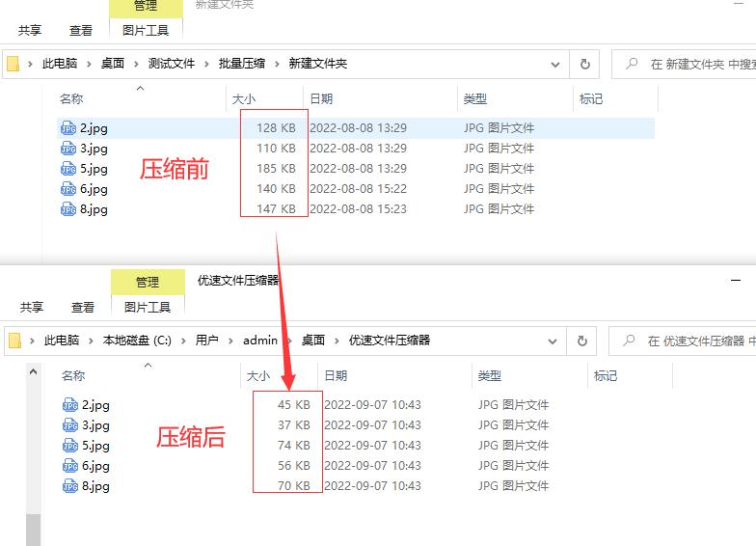Select 6.jpg icon in 优速文件压缩器 window
The height and width of the screenshot is (546, 756).
point(70,466)
